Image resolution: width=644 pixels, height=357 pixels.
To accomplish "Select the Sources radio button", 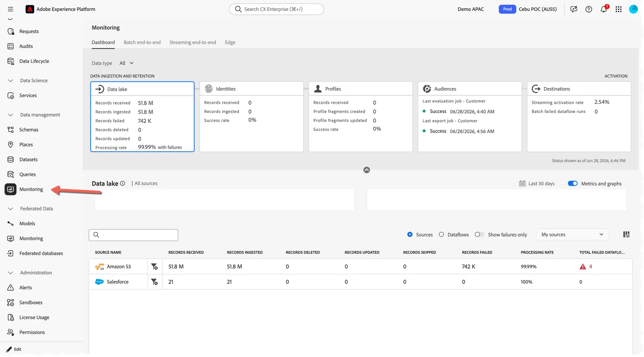I will tap(410, 234).
